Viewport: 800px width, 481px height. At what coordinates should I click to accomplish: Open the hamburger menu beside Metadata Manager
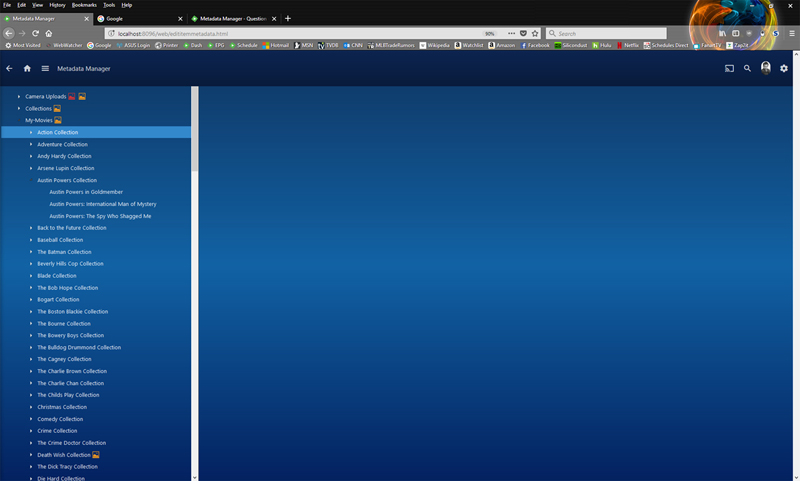pos(45,68)
